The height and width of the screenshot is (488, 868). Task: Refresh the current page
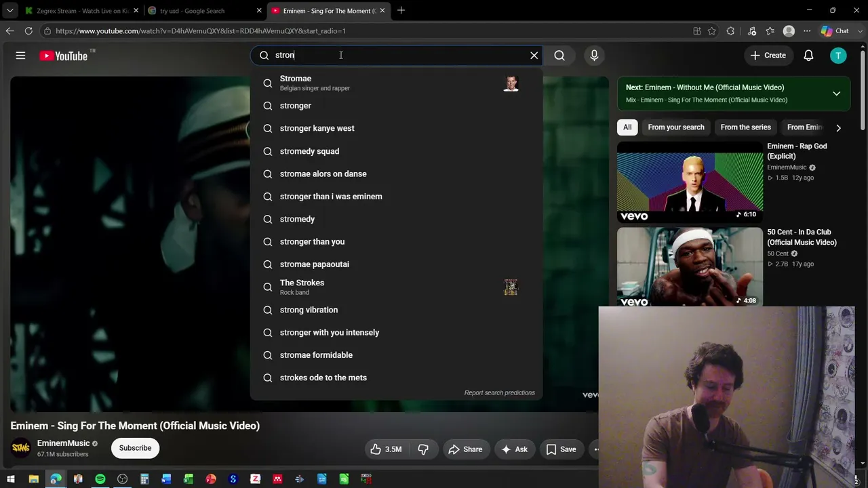28,31
